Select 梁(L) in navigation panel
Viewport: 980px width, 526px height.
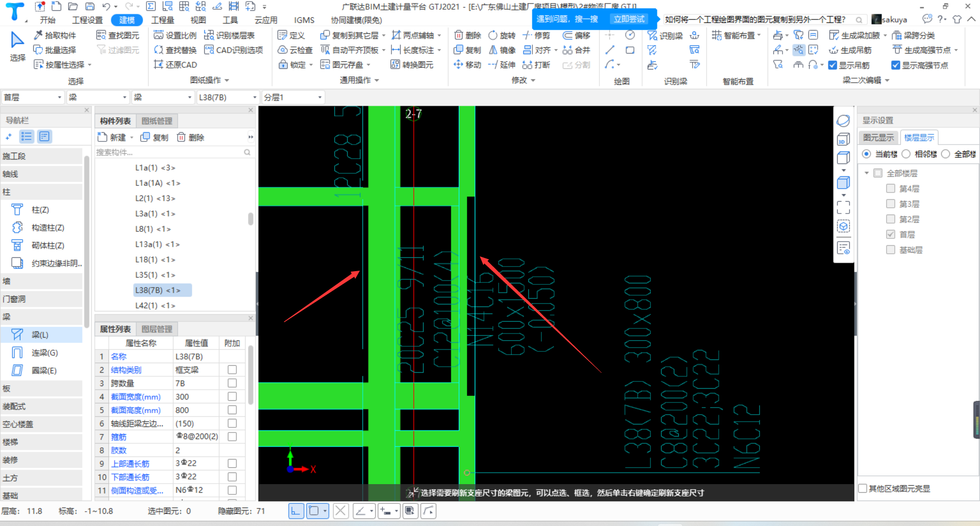pyautogui.click(x=41, y=335)
